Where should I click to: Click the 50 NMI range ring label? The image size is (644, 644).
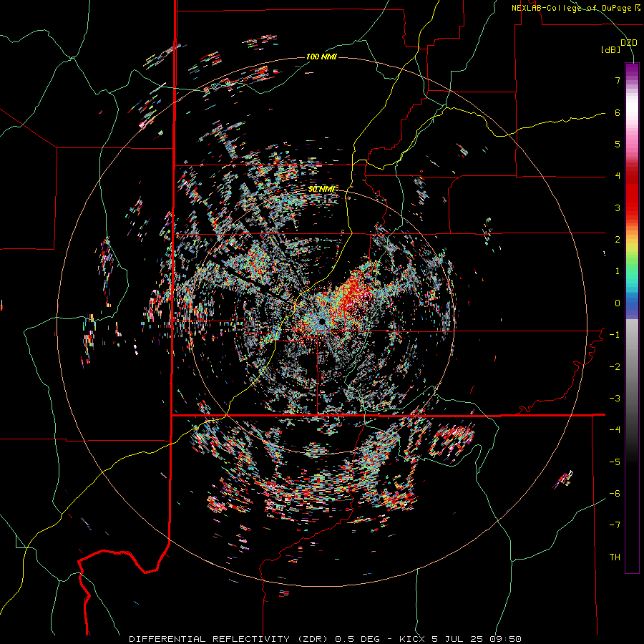tap(321, 190)
